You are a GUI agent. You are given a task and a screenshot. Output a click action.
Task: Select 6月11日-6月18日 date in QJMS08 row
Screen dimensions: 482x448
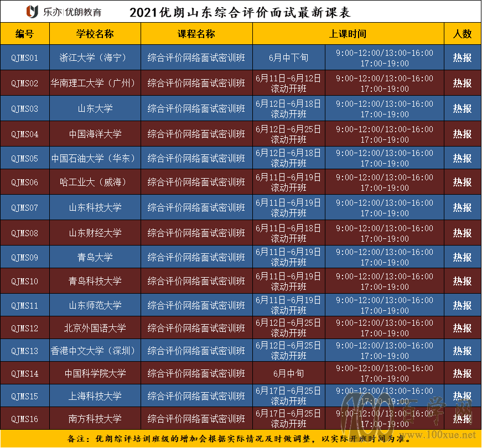tap(288, 228)
